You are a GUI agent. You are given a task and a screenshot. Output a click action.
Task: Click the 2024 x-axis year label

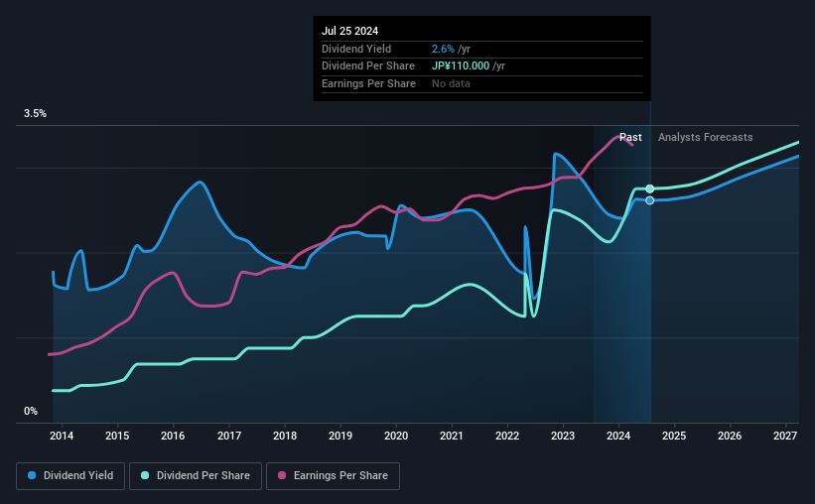pyautogui.click(x=618, y=436)
